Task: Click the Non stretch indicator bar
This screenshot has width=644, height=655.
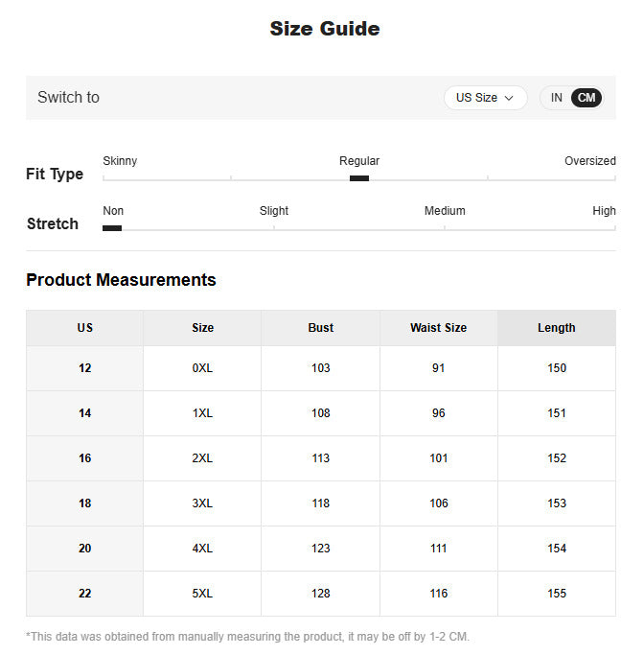Action: point(112,228)
